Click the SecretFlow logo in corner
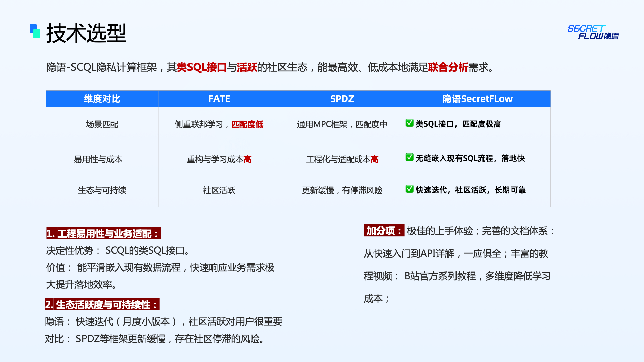Viewport: 644px width, 362px height. pos(593,32)
